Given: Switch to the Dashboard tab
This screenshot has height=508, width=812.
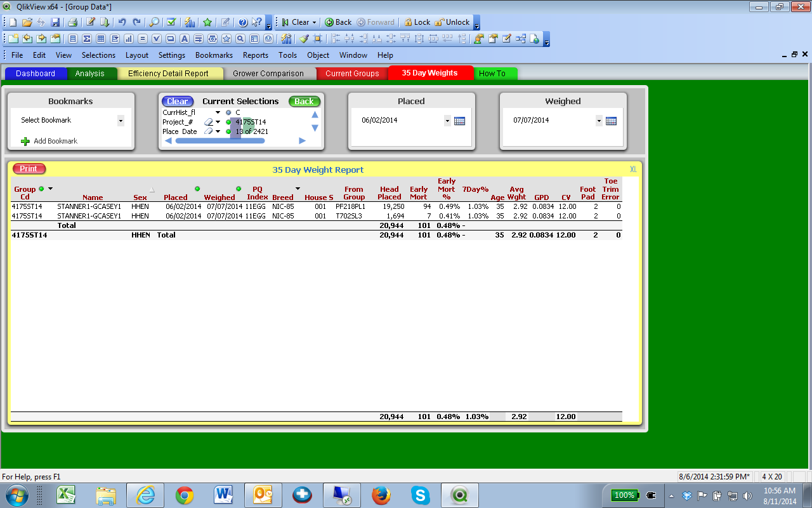Looking at the screenshot, I should [x=36, y=74].
